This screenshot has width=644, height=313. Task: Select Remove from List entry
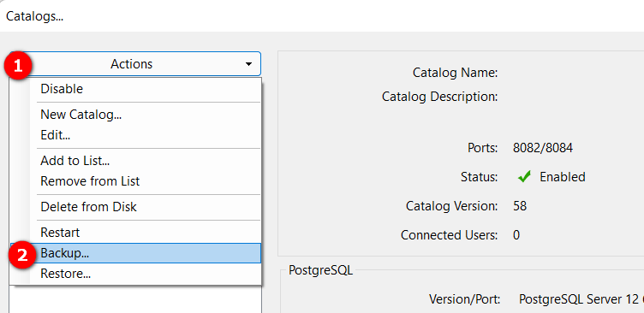145,181
